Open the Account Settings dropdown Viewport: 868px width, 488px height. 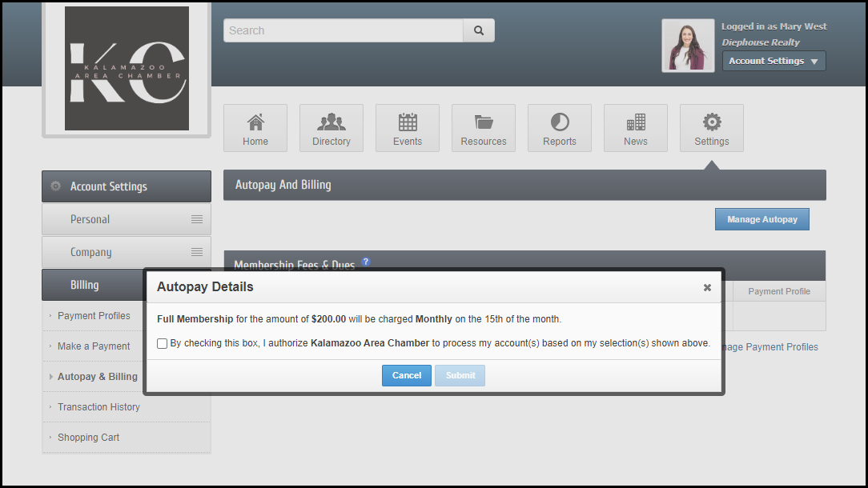tap(774, 61)
